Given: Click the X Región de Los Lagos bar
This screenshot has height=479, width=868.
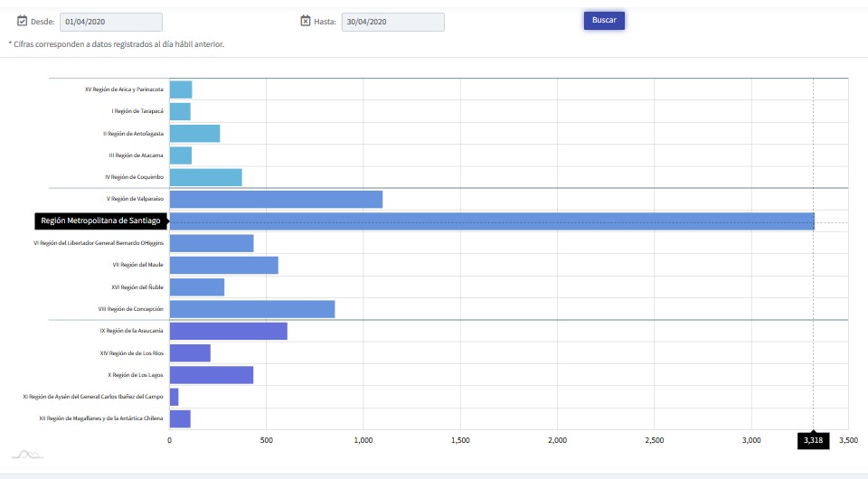Looking at the screenshot, I should (211, 375).
